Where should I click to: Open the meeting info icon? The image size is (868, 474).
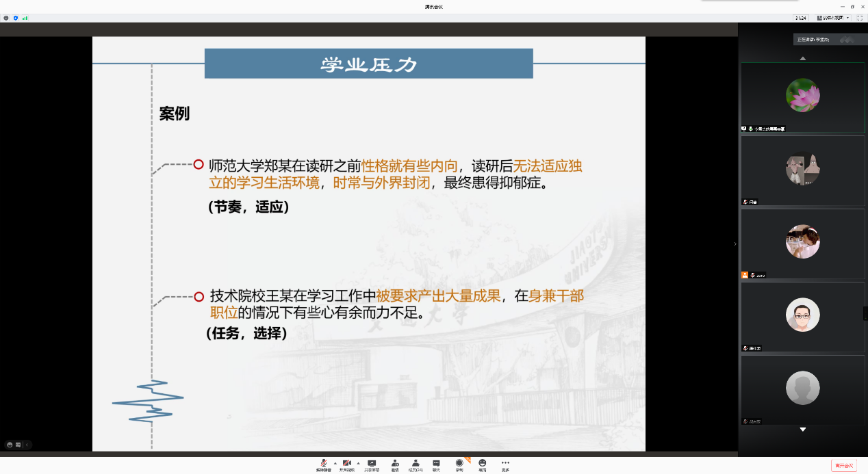[x=6, y=18]
